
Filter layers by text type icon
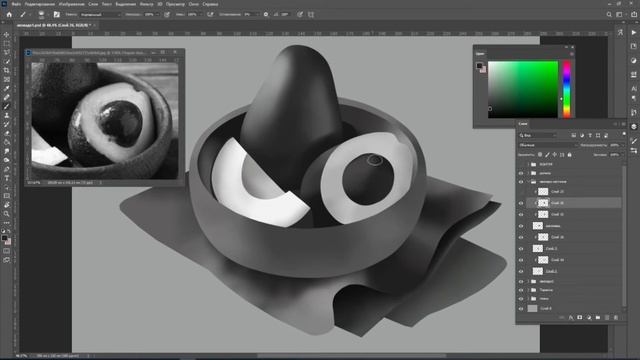590,136
